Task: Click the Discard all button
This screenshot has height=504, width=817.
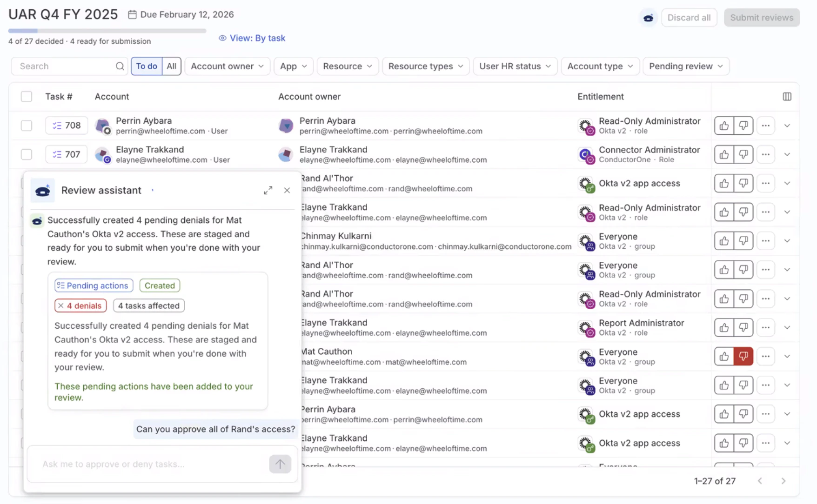Action: (689, 17)
